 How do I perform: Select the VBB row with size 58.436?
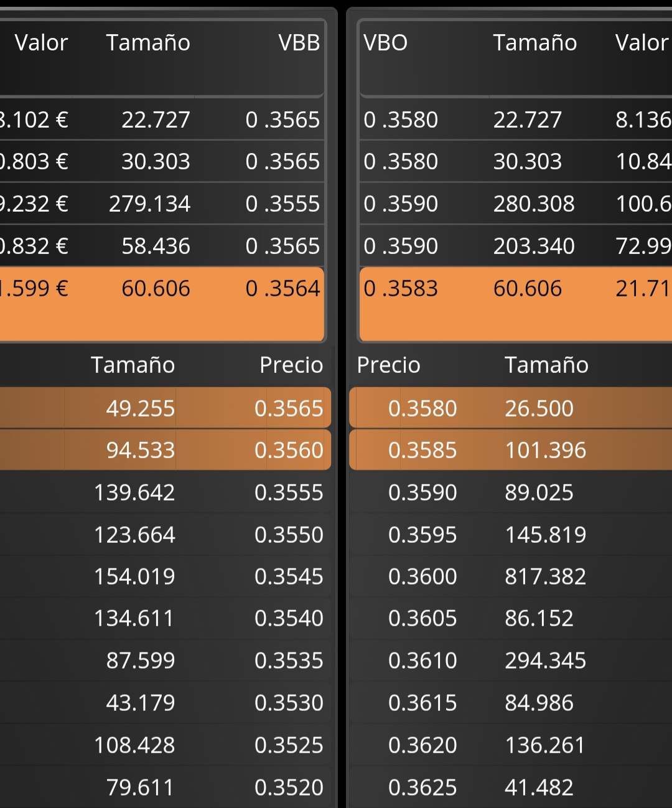coord(162,246)
